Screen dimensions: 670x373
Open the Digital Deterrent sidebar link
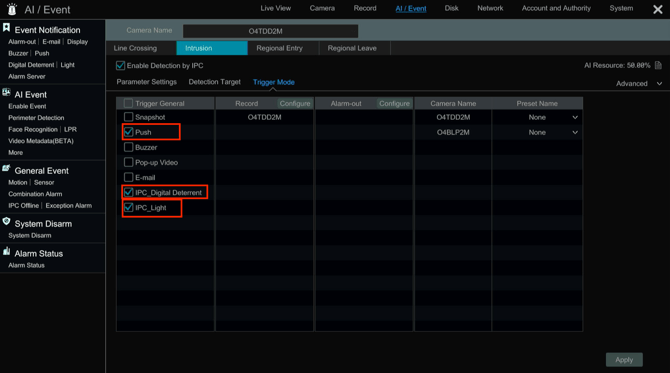click(31, 65)
